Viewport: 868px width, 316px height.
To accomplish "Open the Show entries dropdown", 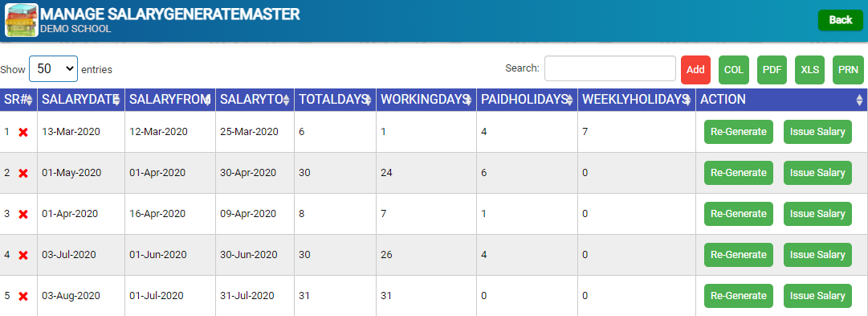I will point(53,68).
